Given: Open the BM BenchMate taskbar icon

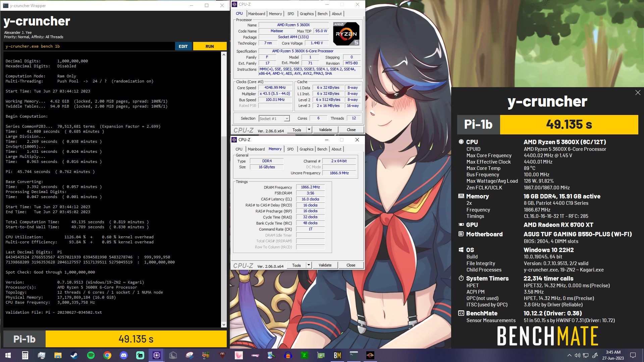Looking at the screenshot, I should tap(337, 355).
